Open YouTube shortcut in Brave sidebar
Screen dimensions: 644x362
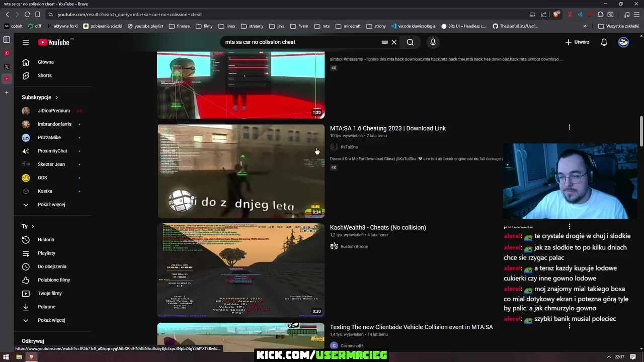tap(7, 79)
